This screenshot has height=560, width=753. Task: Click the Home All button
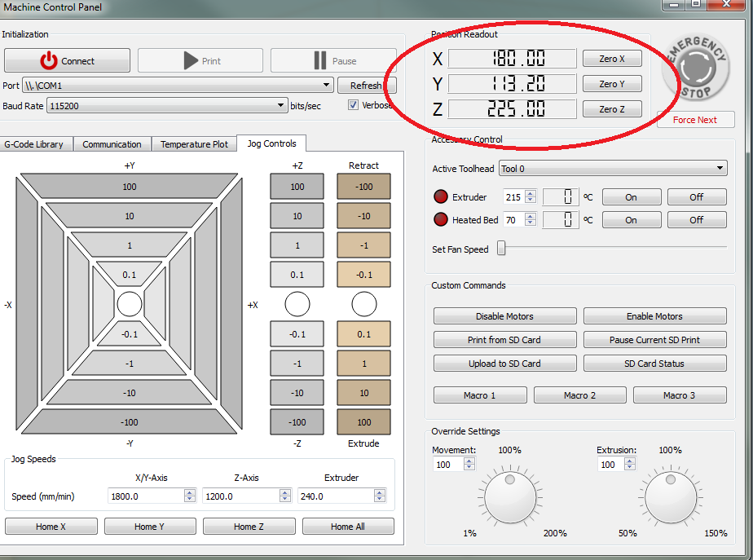pyautogui.click(x=347, y=527)
